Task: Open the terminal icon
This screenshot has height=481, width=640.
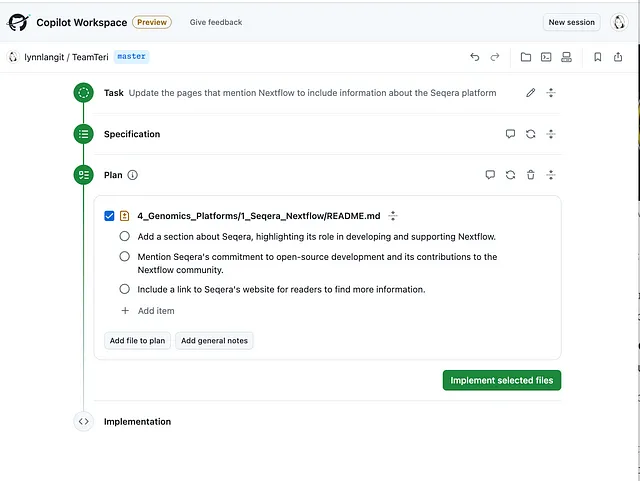Action: (x=546, y=57)
